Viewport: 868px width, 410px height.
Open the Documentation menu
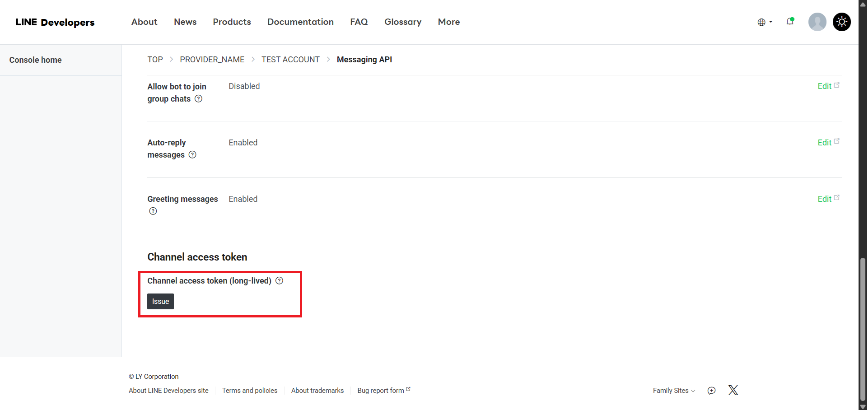[x=300, y=22]
